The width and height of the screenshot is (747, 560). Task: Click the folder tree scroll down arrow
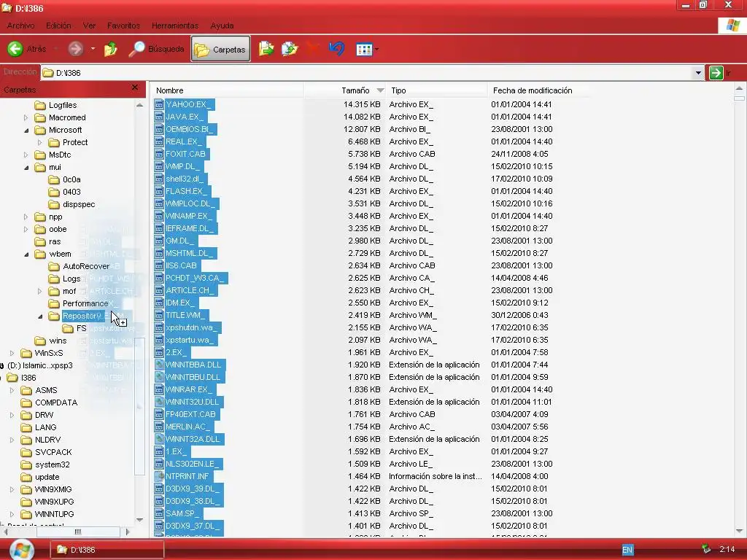(x=139, y=520)
